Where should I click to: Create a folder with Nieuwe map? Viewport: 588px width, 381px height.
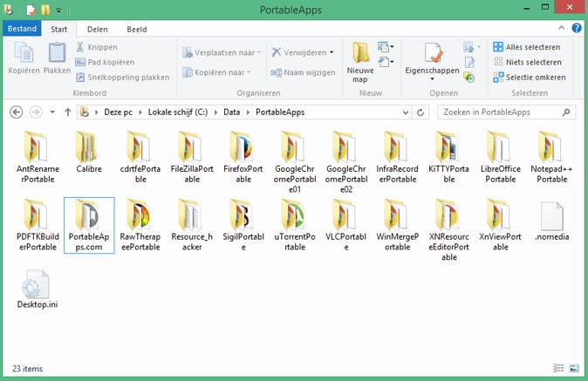point(360,63)
